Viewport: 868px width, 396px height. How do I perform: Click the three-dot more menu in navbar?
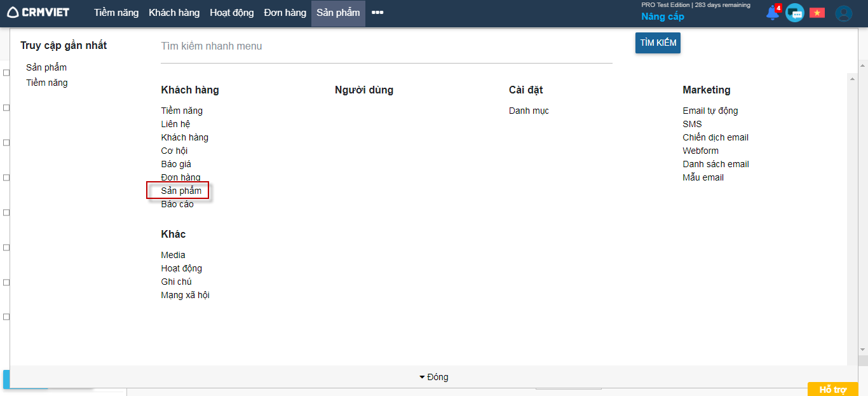coord(377,13)
